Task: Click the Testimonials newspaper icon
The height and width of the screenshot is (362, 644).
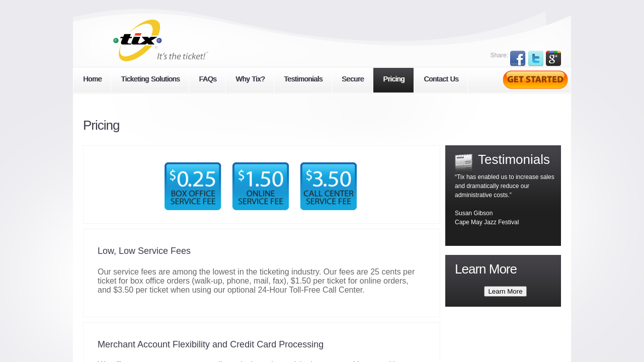Action: (x=463, y=162)
